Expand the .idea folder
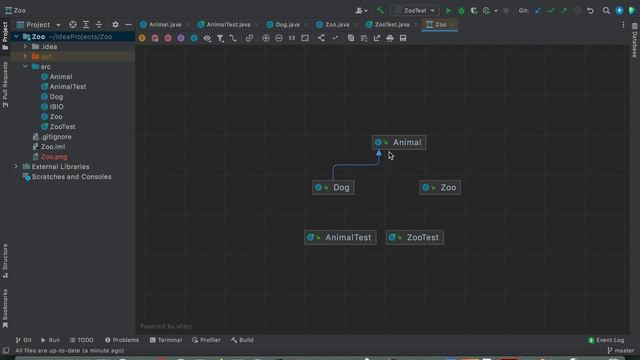The height and width of the screenshot is (360, 640). pyautogui.click(x=25, y=47)
